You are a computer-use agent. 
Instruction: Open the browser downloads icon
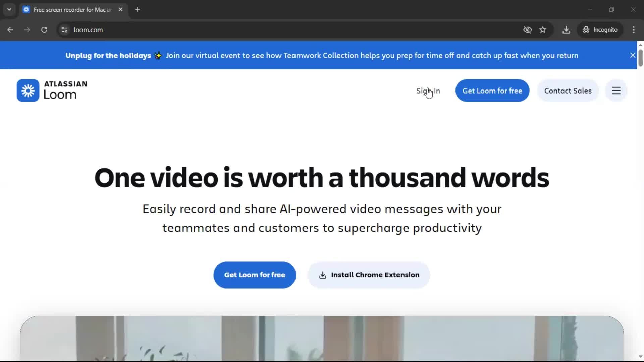coord(566,30)
